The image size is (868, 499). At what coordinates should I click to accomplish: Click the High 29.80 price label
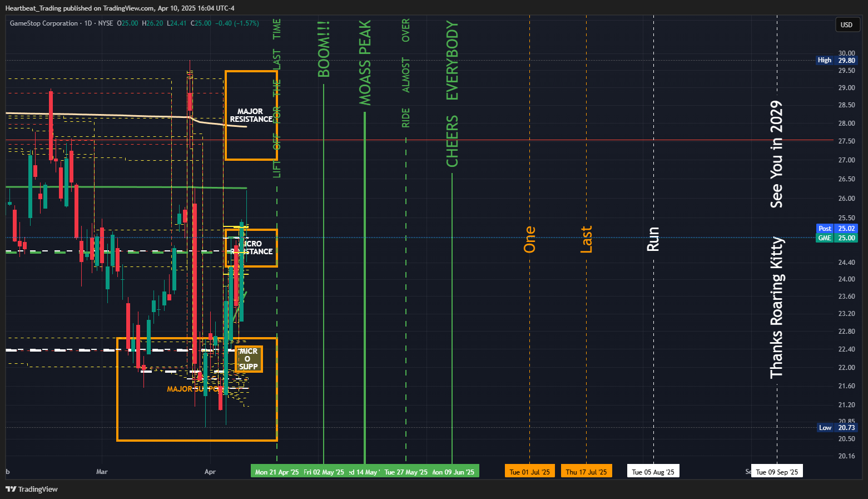coord(837,60)
